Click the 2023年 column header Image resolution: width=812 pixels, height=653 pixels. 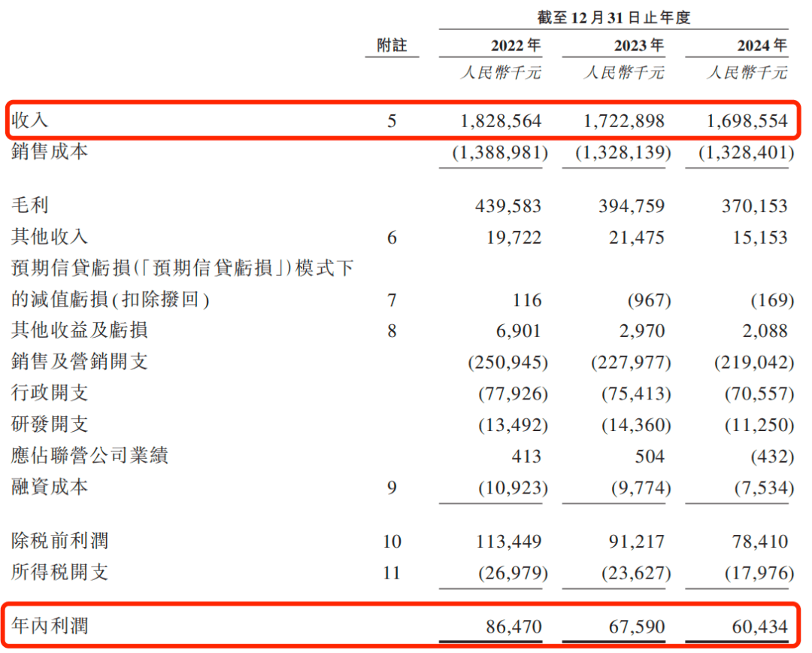tap(639, 46)
